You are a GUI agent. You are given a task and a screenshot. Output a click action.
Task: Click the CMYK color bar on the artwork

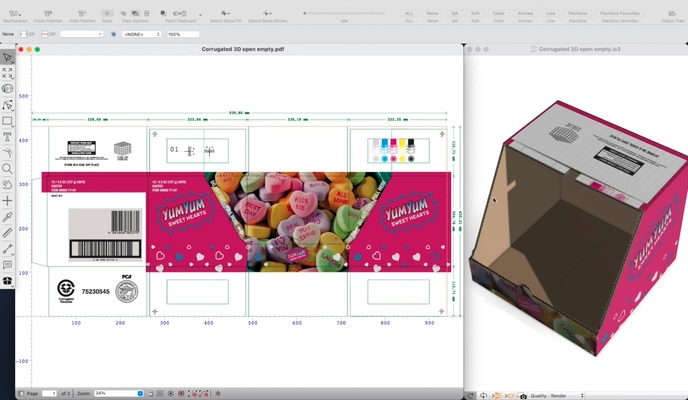coord(394,150)
